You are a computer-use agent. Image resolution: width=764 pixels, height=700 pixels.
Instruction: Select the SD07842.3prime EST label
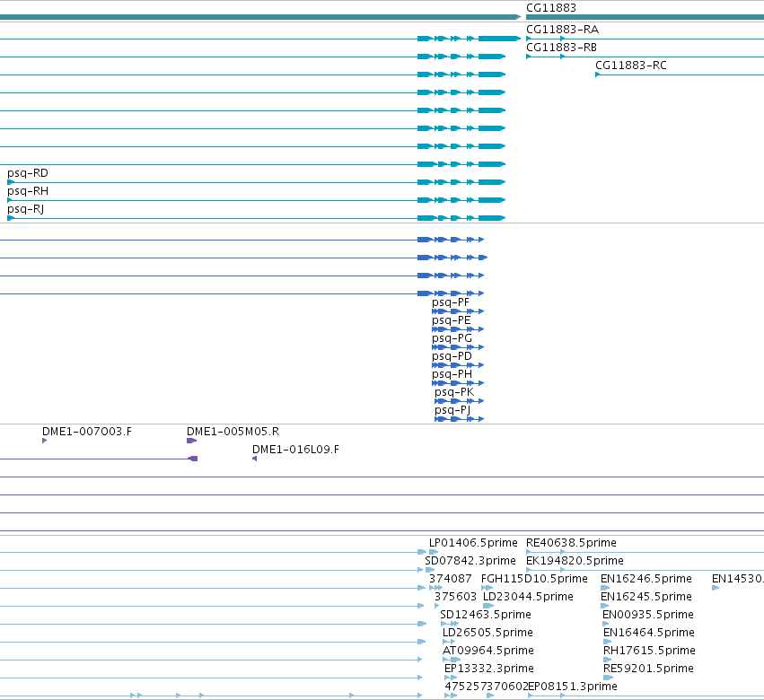(x=470, y=561)
